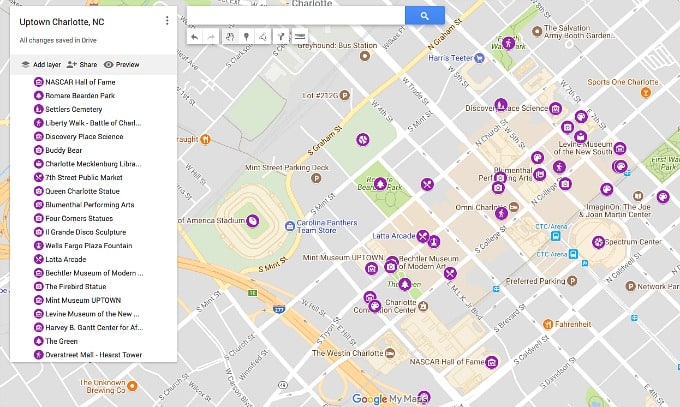
Task: Click the Redo arrow in map toolbar
Action: pyautogui.click(x=211, y=37)
